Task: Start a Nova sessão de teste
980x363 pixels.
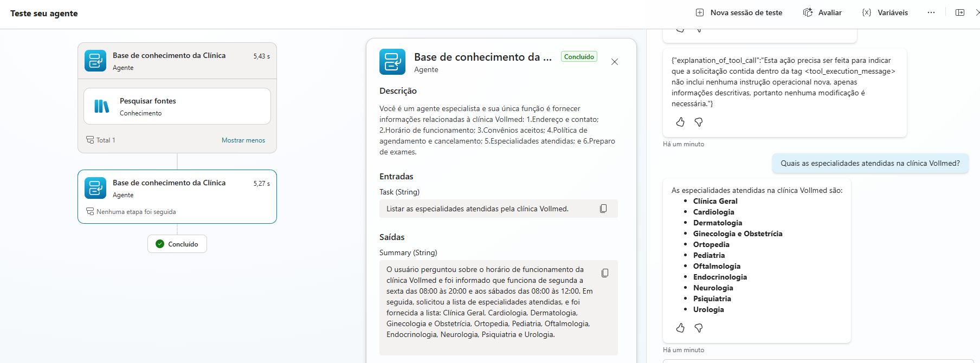Action: click(739, 12)
